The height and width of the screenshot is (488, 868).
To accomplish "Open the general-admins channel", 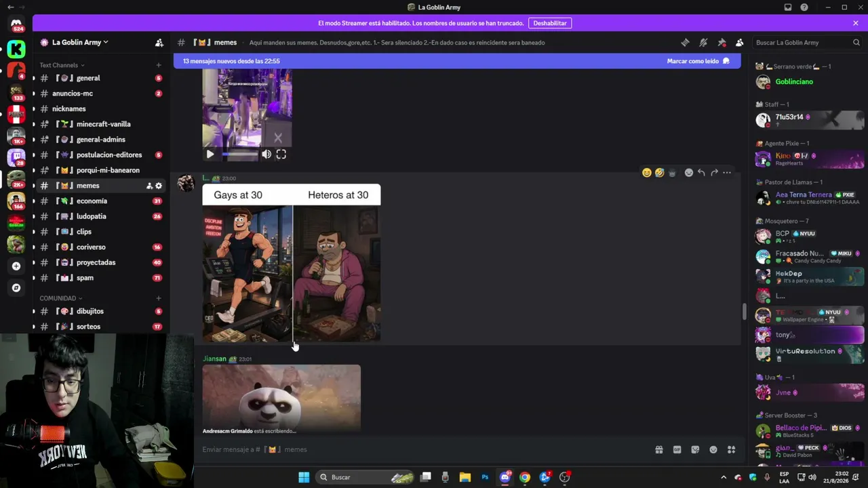I will click(101, 140).
